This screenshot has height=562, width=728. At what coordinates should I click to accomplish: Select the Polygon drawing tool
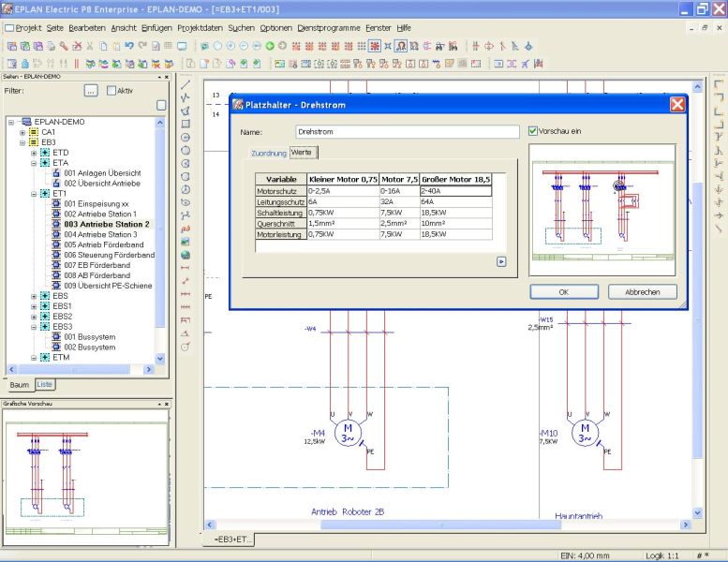(x=186, y=111)
